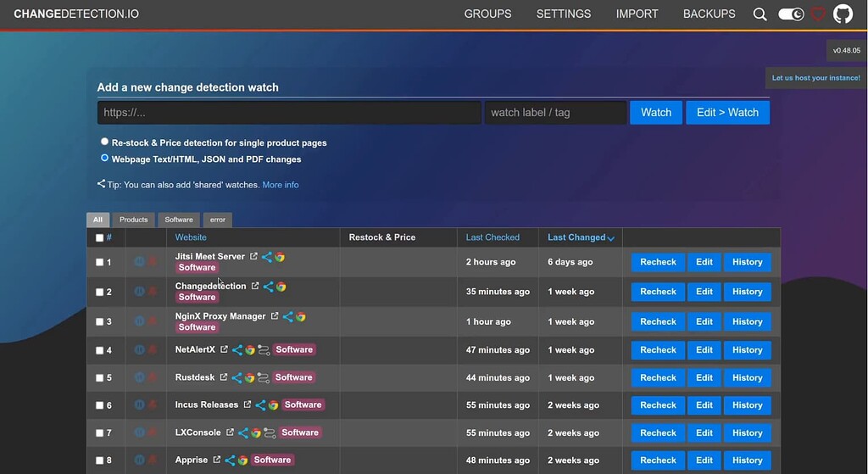This screenshot has height=474, width=868.
Task: Sort the list by Website column
Action: point(191,237)
